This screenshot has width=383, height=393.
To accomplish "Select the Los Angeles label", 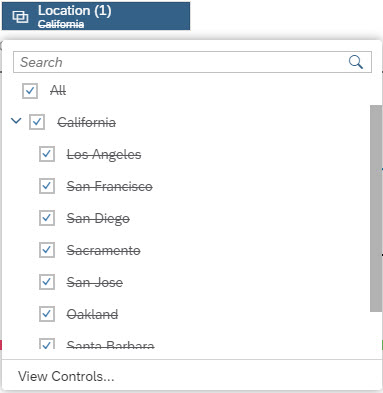I will [104, 155].
